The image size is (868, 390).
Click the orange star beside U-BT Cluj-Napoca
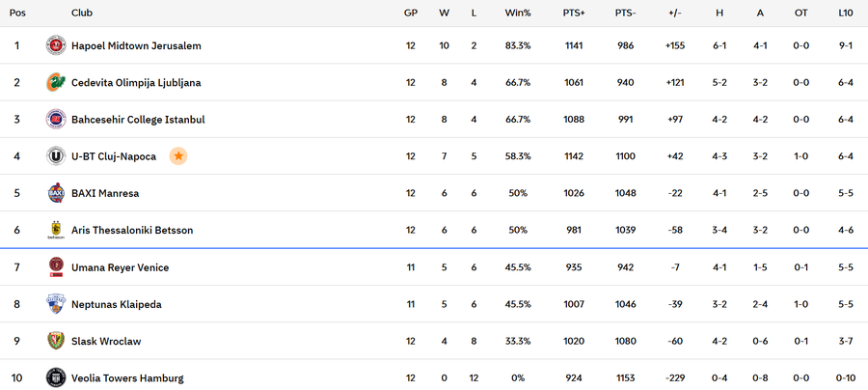click(177, 155)
